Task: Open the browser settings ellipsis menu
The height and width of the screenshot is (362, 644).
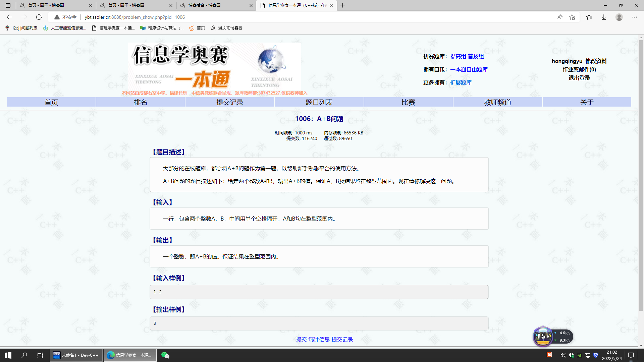Action: (x=635, y=17)
